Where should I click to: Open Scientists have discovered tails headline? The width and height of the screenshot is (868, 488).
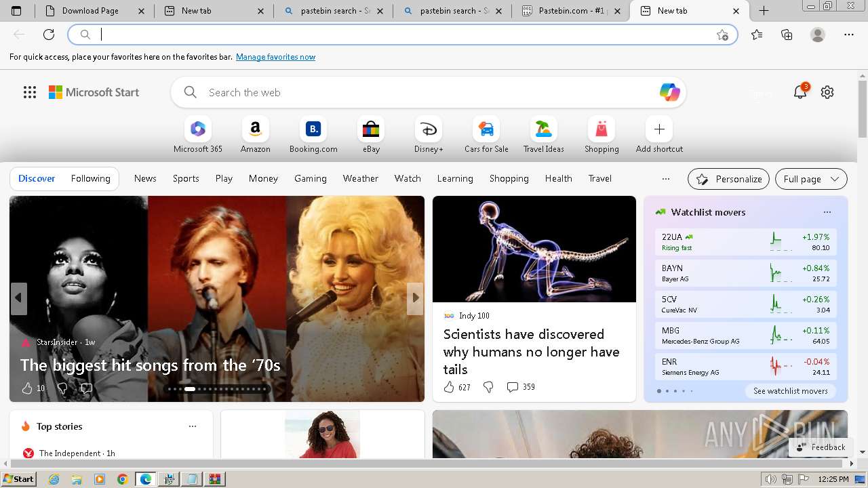(531, 352)
